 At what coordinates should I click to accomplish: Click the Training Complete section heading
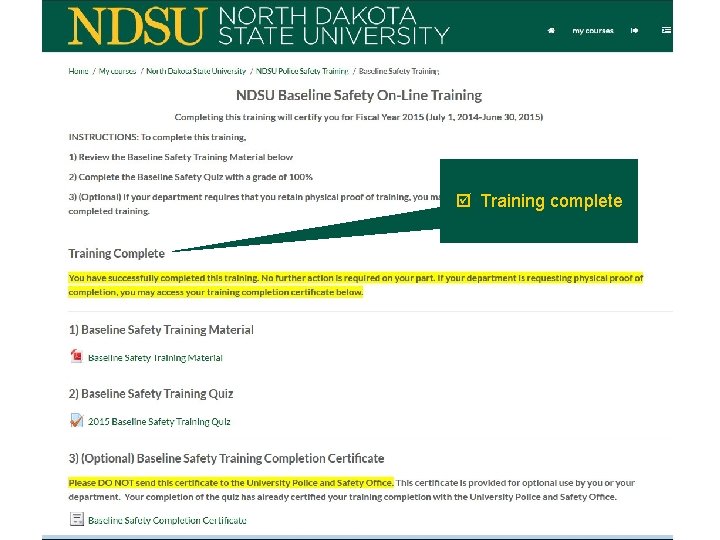point(117,253)
